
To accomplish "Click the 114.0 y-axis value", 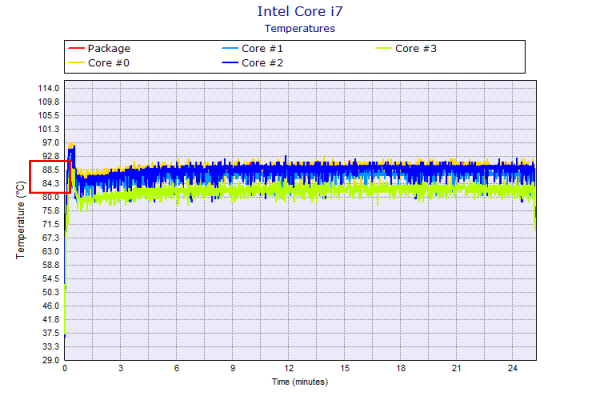I will tap(49, 88).
